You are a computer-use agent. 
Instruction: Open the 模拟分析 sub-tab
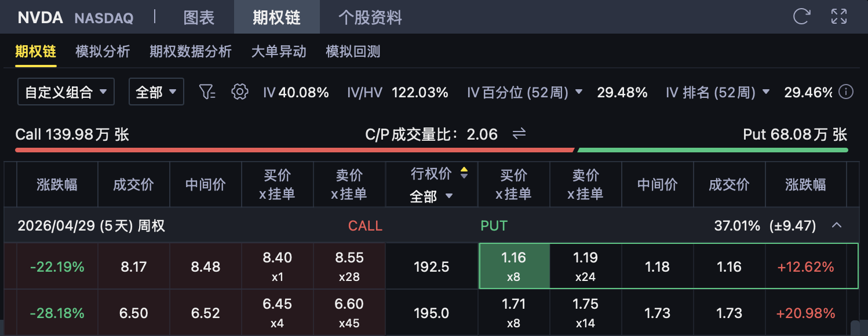(103, 52)
